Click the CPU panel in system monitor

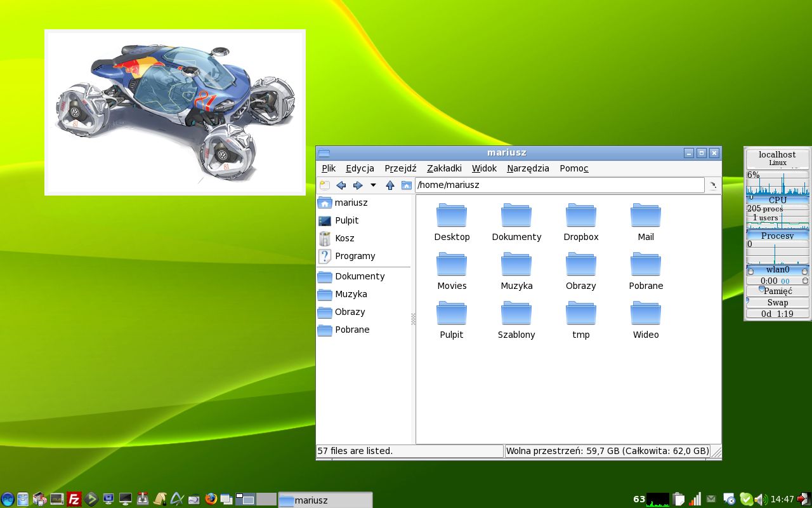click(x=778, y=200)
